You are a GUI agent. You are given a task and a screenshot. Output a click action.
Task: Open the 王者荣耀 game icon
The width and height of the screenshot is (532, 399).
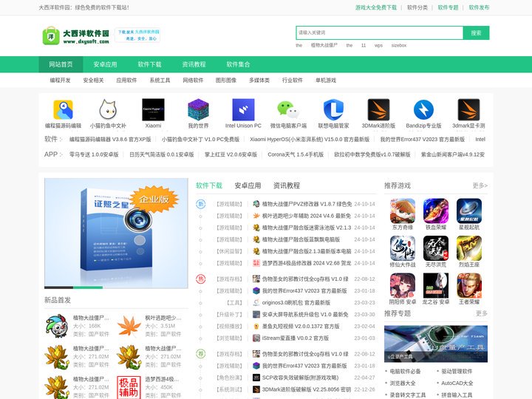469,285
